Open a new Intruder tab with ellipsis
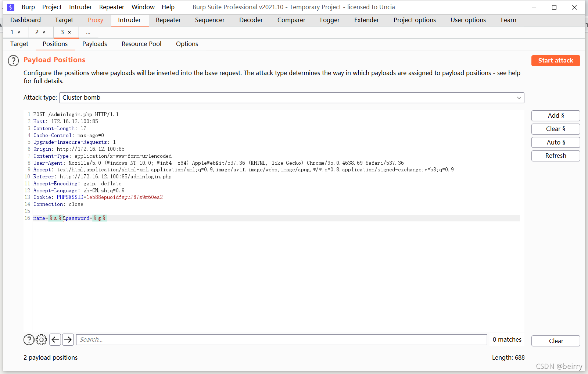The height and width of the screenshot is (374, 588). point(88,32)
